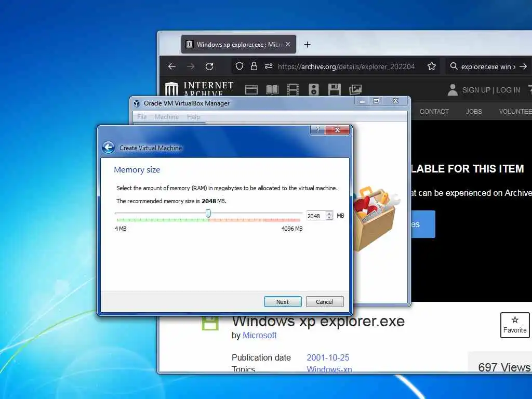This screenshot has width=532, height=399.
Task: Click the permissions icon in address bar
Action: [269, 66]
